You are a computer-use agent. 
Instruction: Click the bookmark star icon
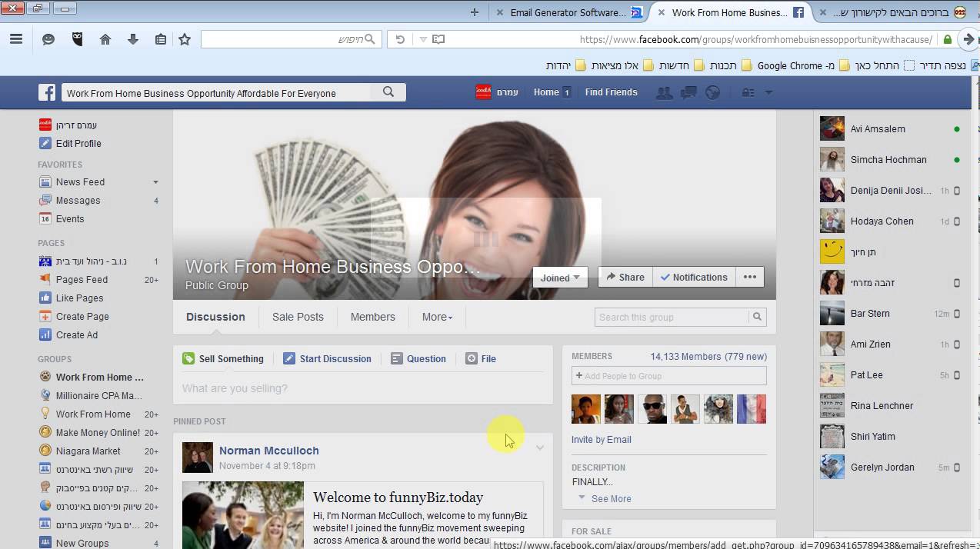point(185,39)
